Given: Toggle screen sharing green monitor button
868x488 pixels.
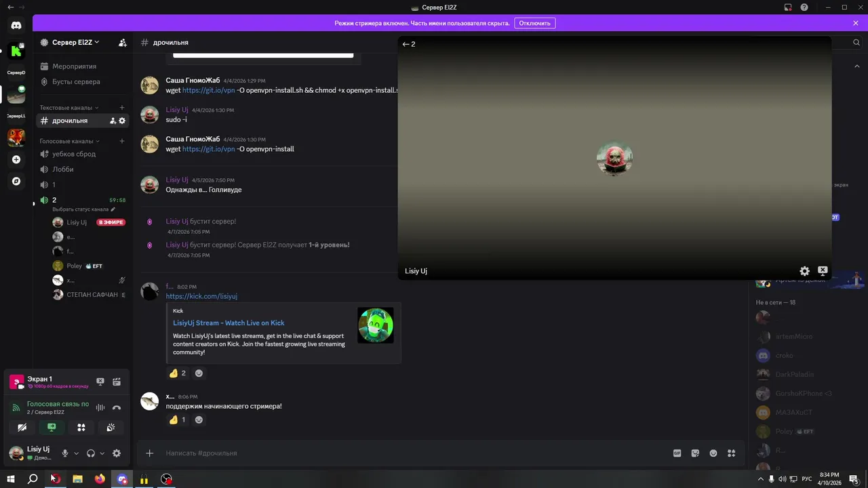Looking at the screenshot, I should coord(52,427).
